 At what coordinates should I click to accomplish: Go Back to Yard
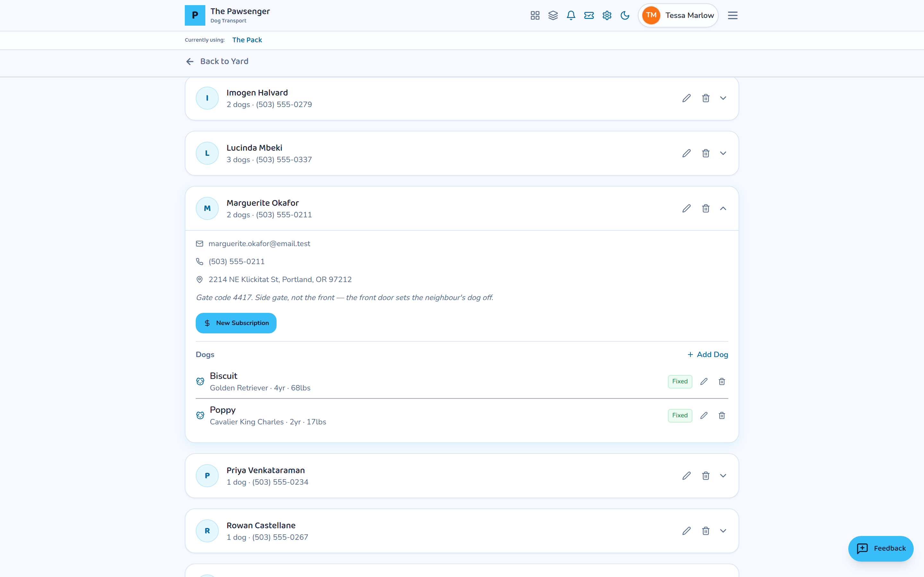pos(217,62)
